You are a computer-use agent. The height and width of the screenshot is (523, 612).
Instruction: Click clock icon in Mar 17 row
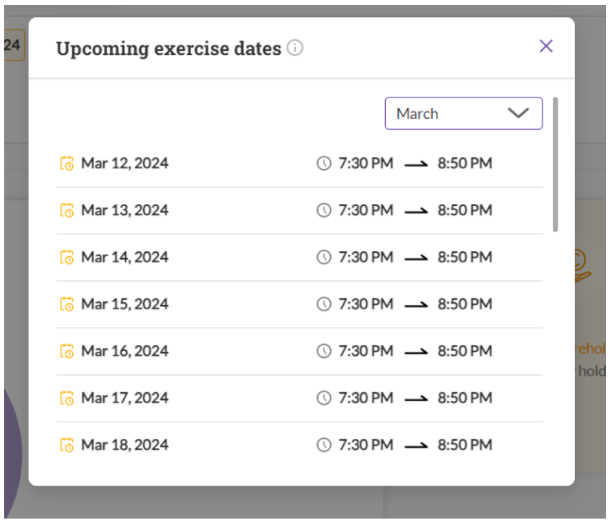click(x=324, y=398)
